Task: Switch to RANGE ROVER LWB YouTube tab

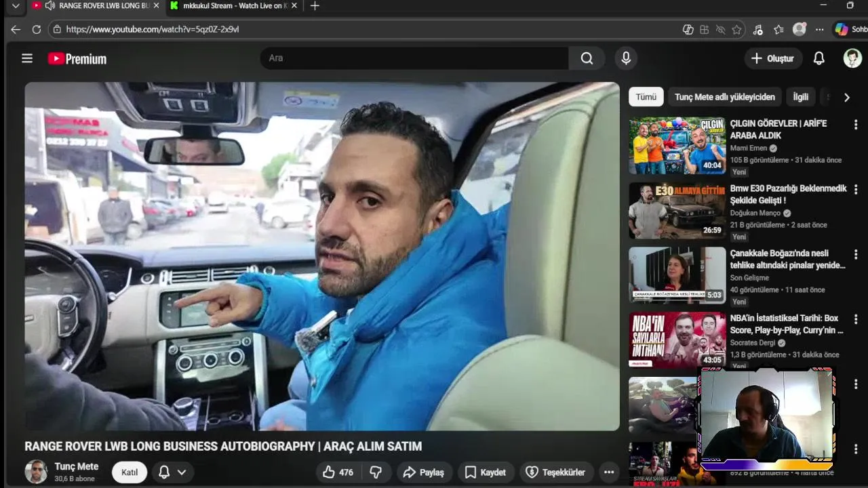Action: (95, 5)
